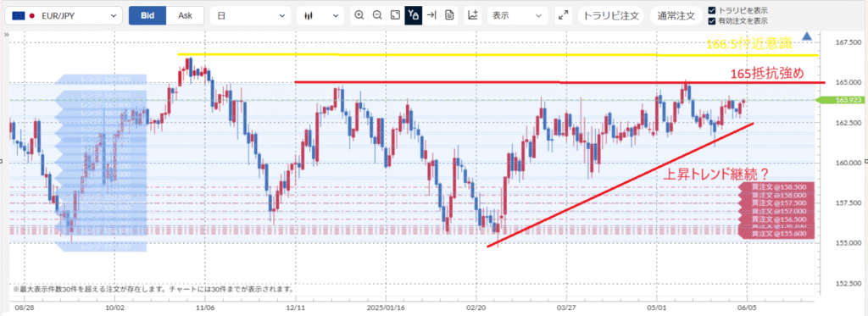Screen dimensions: 868x316
Task: Click the zoom in magnifier icon
Action: pyautogui.click(x=359, y=15)
